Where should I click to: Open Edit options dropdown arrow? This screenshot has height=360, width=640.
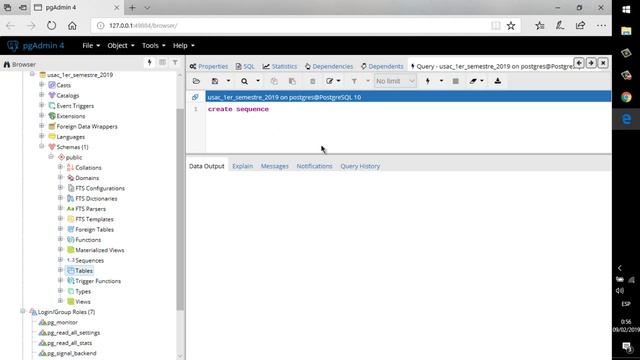[x=338, y=81]
